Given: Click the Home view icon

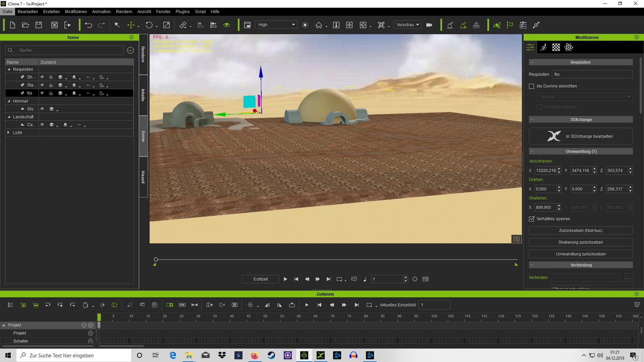Looking at the screenshot, I should (319, 25).
